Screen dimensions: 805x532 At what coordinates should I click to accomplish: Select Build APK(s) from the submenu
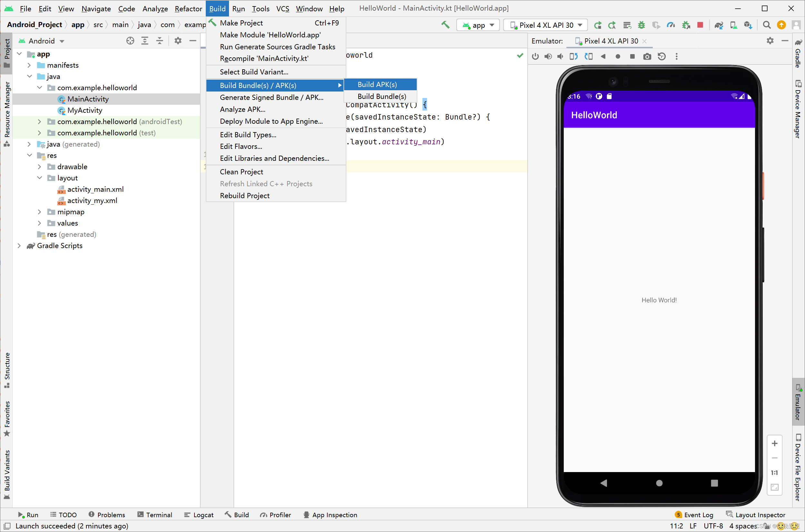[377, 84]
